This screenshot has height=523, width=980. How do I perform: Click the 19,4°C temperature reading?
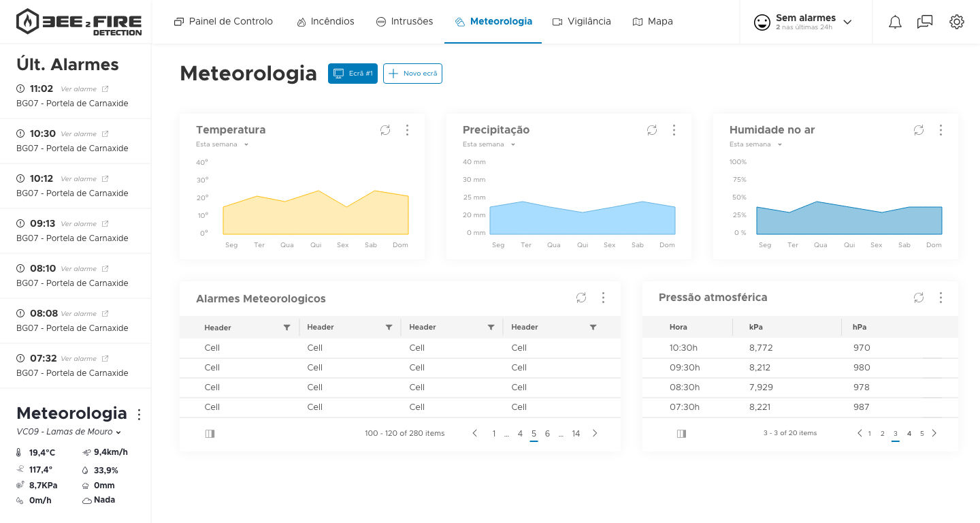(42, 453)
